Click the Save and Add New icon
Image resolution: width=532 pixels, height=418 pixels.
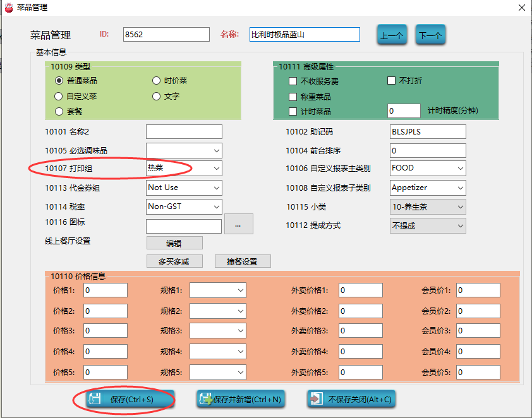point(205,399)
